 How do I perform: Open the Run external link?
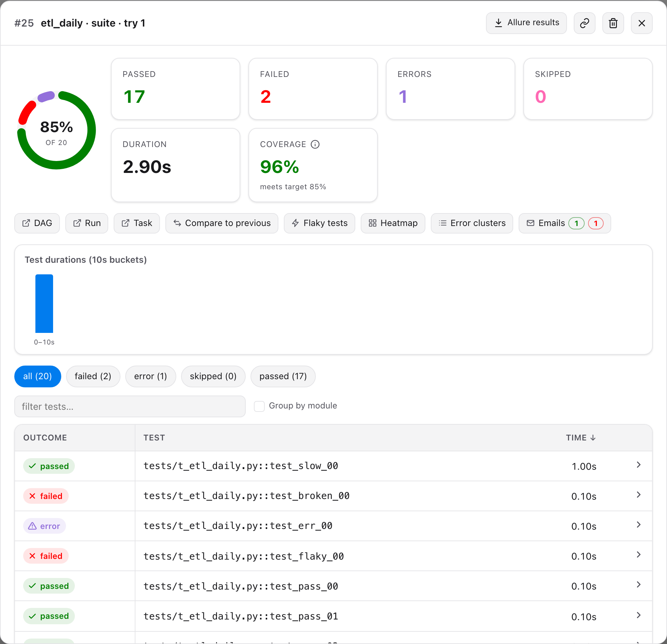[x=87, y=223]
